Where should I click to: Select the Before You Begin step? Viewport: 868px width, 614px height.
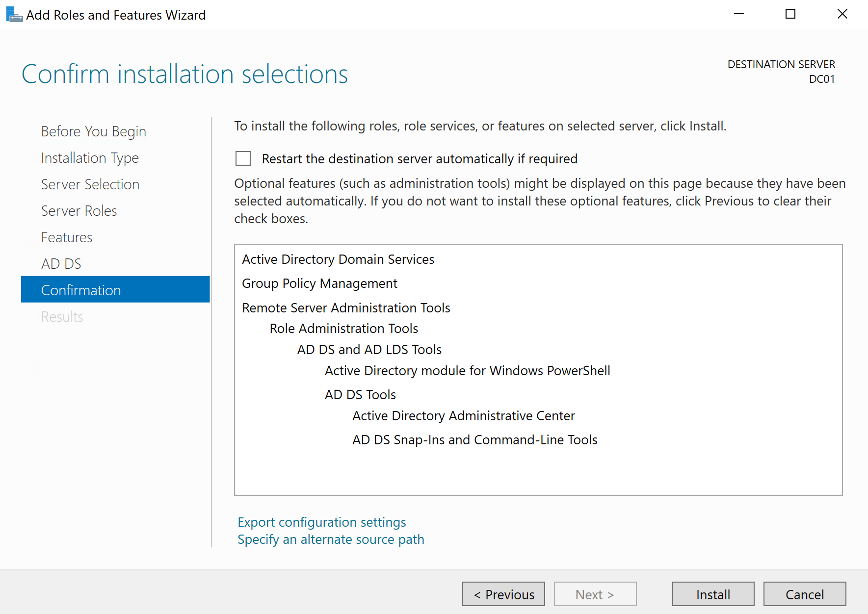[x=93, y=131]
